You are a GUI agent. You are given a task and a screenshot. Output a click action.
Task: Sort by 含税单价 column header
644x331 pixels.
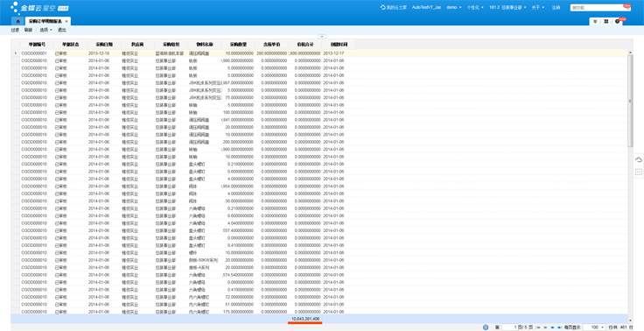pyautogui.click(x=271, y=44)
